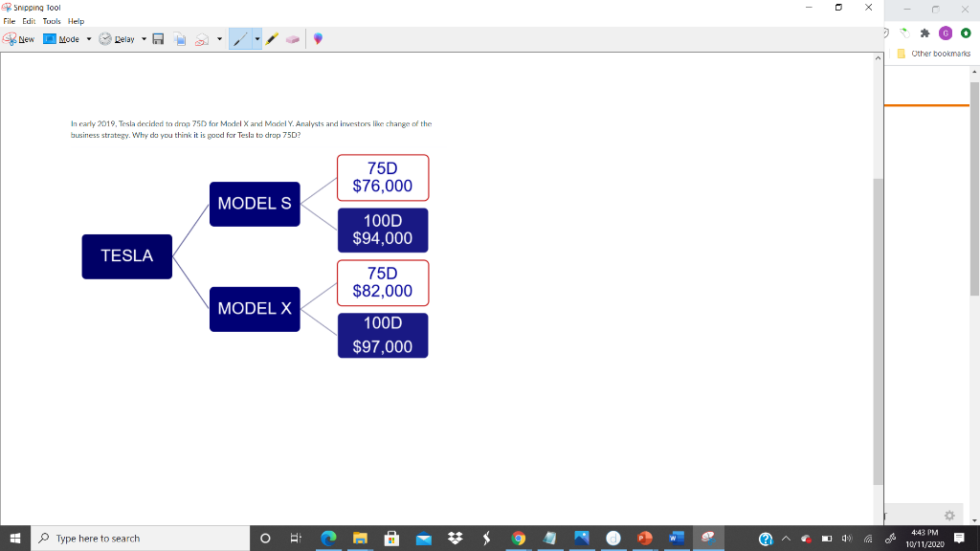
Task: Open the Pen options dropdown arrow
Action: click(257, 38)
